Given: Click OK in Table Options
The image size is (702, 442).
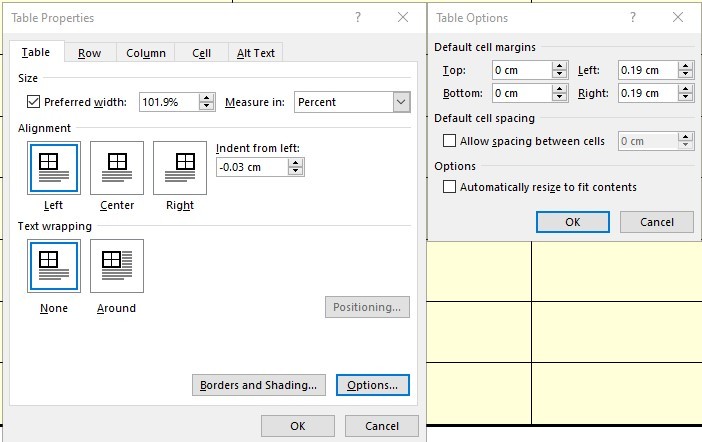Looking at the screenshot, I should tap(573, 222).
